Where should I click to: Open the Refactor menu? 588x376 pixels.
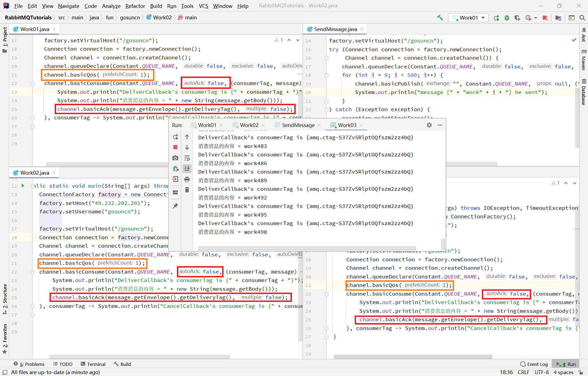135,6
